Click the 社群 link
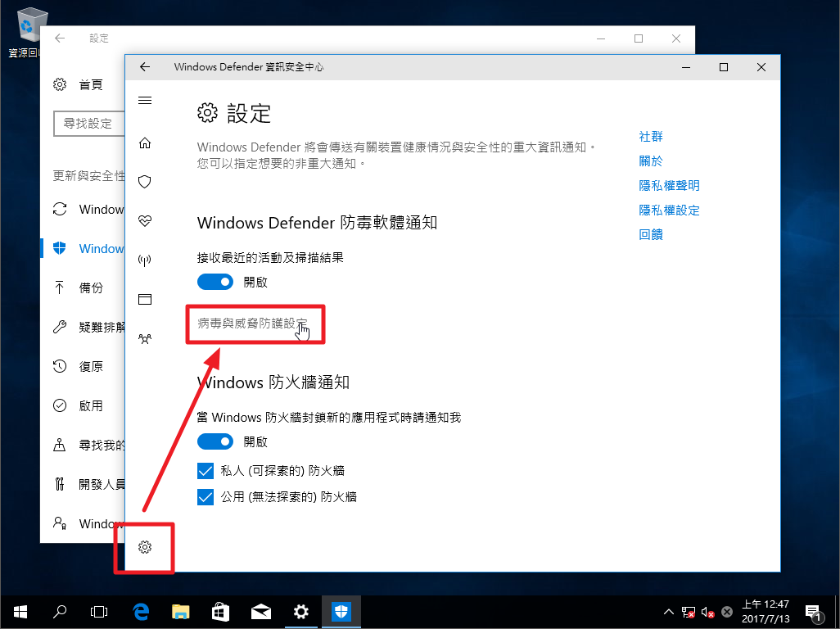 point(651,137)
